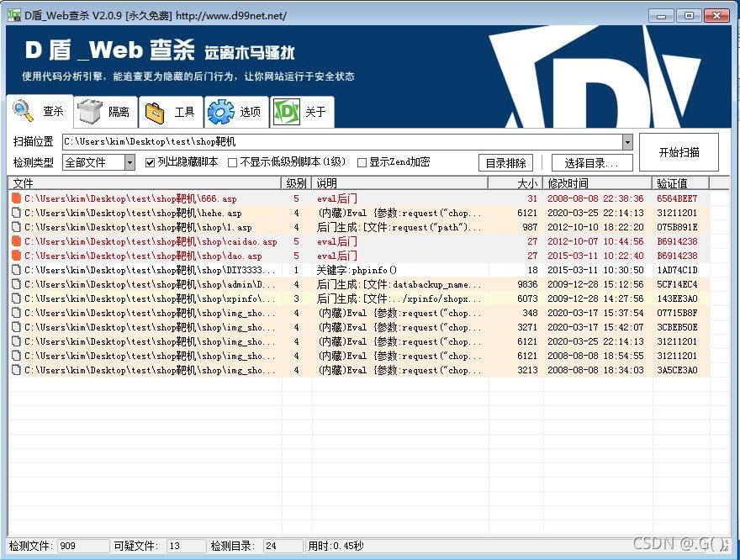
Task: Click the green D logo on 关于 tab
Action: (x=287, y=112)
